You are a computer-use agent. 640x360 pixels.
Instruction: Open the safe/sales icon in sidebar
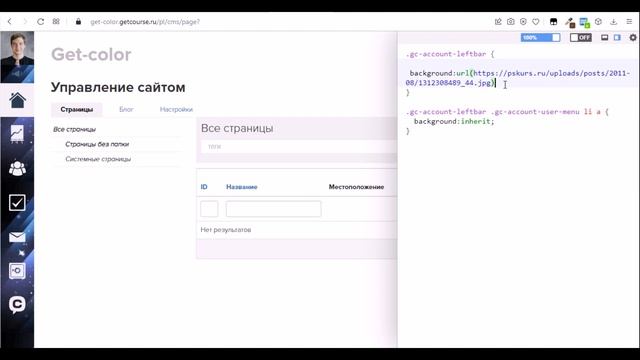[17, 271]
